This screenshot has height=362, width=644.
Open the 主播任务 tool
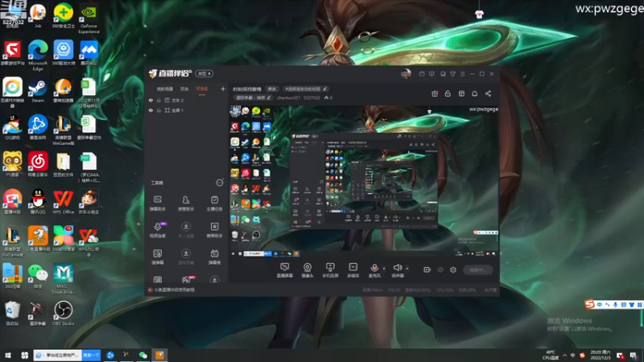pyautogui.click(x=214, y=203)
